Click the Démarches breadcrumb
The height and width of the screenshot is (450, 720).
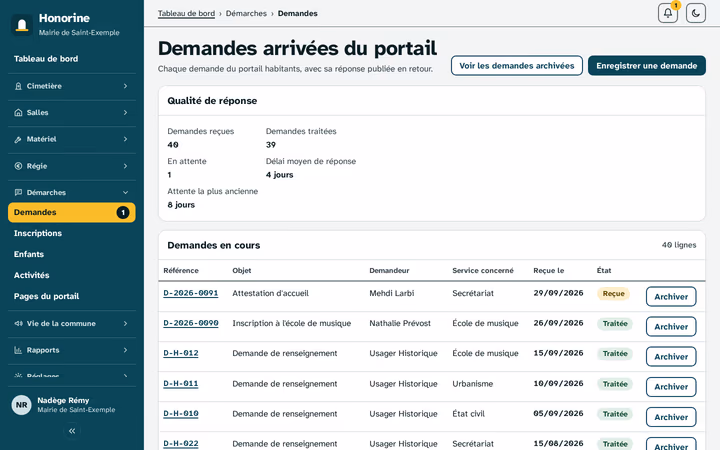246,13
